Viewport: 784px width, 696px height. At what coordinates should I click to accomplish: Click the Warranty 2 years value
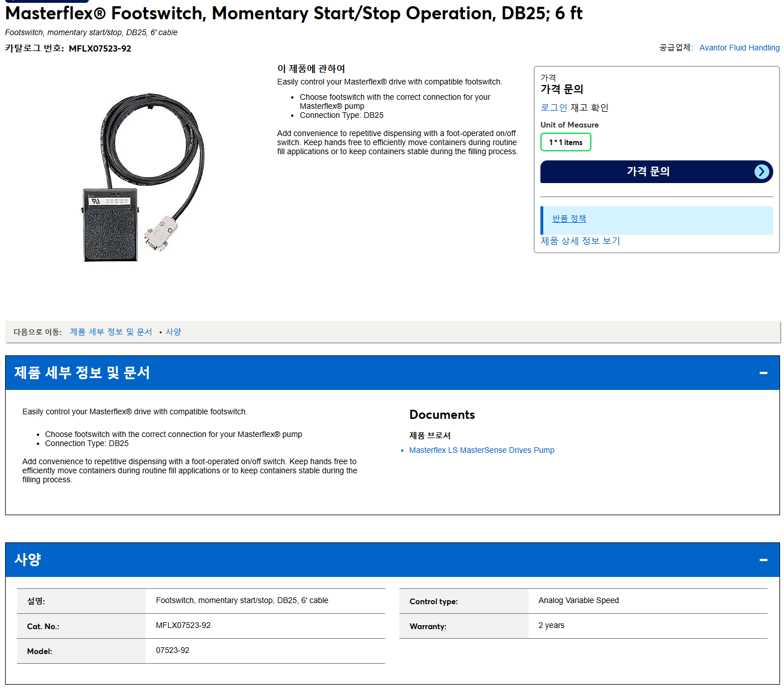pos(551,625)
